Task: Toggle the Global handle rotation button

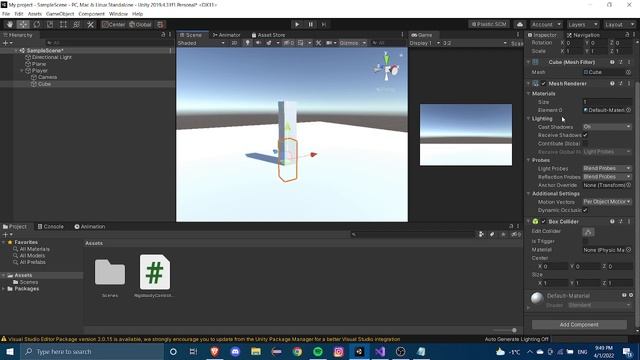Action: (x=140, y=24)
